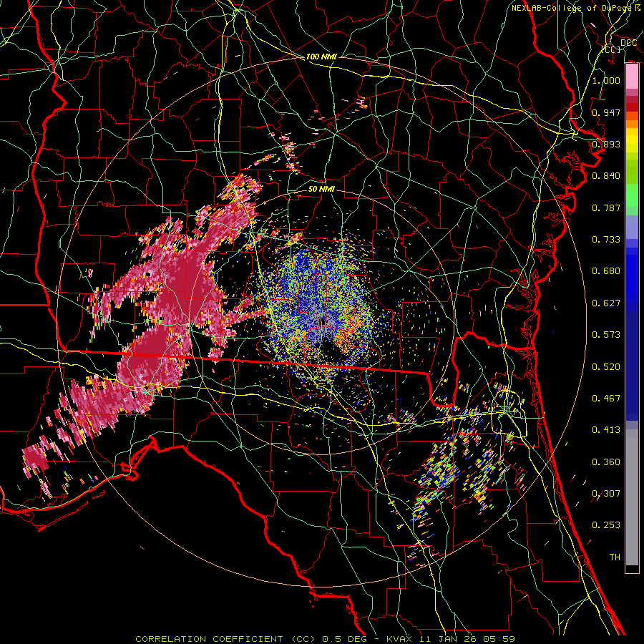Image resolution: width=644 pixels, height=644 pixels.
Task: Click the 0.467 legend value
Action: (x=606, y=399)
